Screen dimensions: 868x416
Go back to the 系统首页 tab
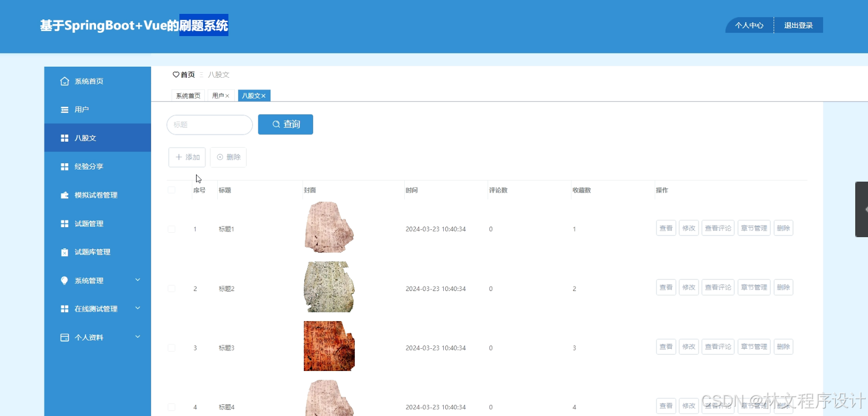click(x=188, y=95)
